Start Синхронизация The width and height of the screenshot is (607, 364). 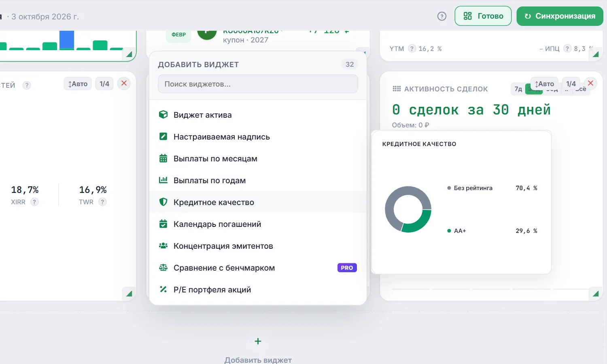(x=560, y=16)
